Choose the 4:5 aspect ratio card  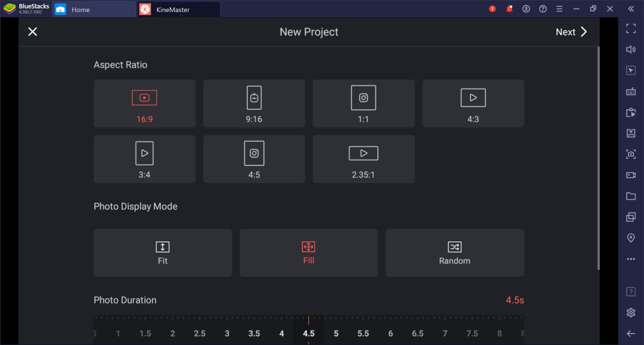pyautogui.click(x=254, y=159)
